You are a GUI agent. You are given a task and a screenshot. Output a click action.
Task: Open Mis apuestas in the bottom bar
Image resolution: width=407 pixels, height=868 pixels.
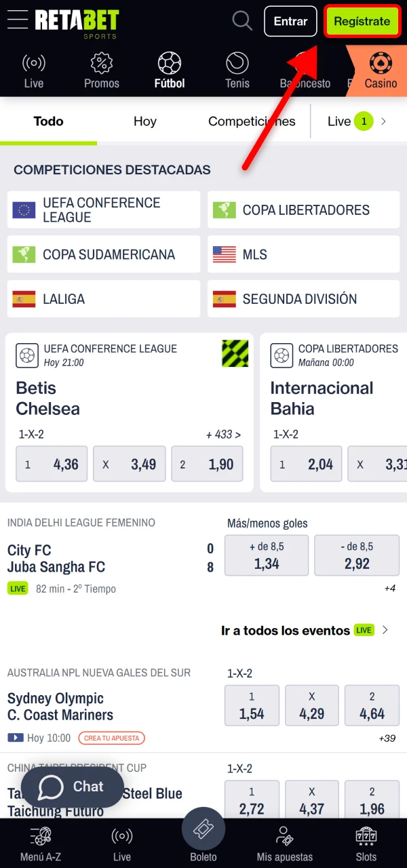[285, 836]
